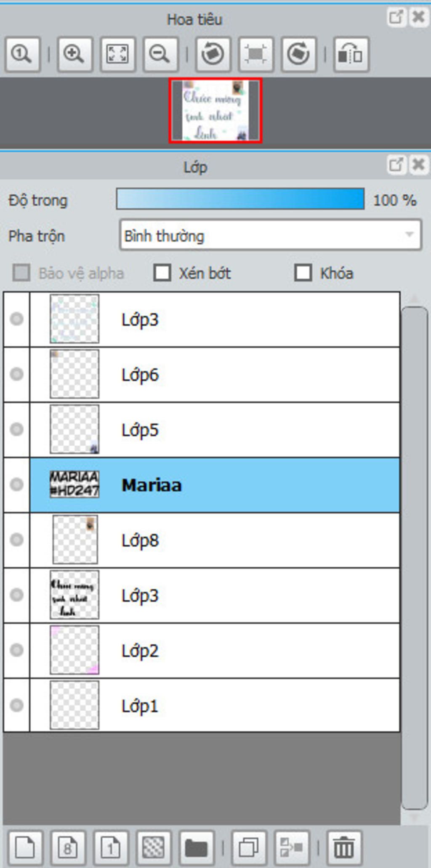Viewport: 431px width, 868px height.
Task: Click the zoom in magnifier icon
Action: (x=74, y=54)
